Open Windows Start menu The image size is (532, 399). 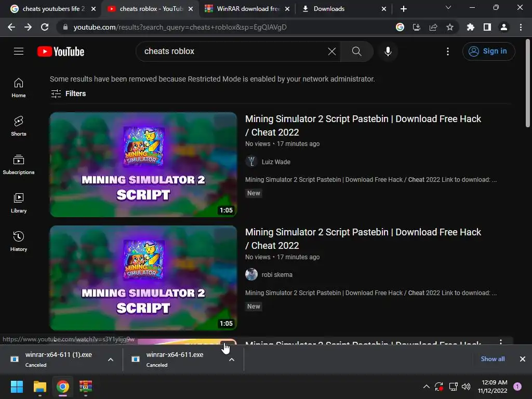click(17, 387)
